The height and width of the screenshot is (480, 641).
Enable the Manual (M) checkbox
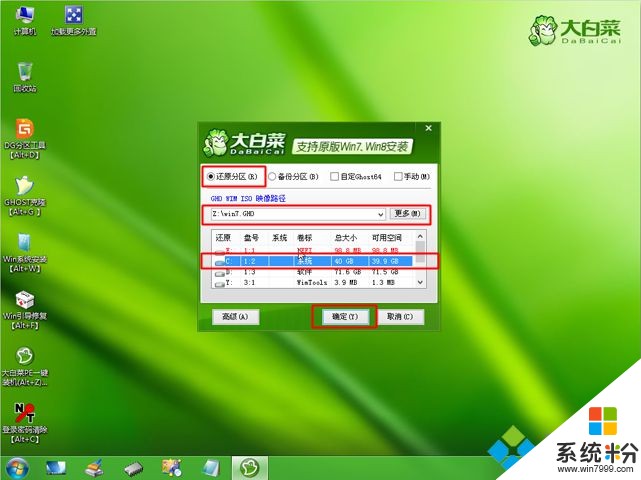pos(412,177)
